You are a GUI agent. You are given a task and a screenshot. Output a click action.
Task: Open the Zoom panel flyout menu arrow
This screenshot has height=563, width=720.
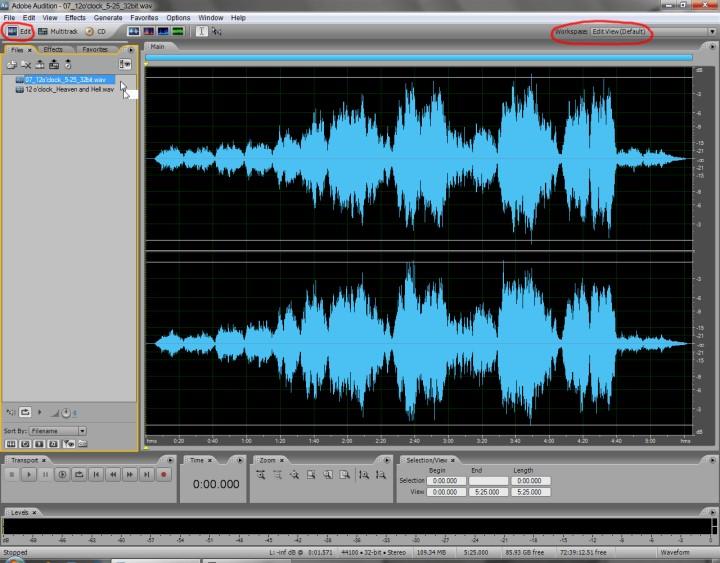[x=387, y=460]
